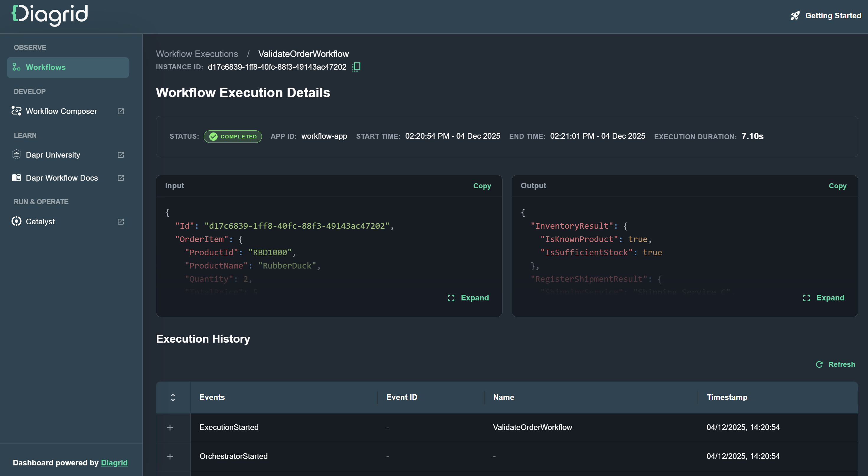868x476 pixels.
Task: Copy the workflow instance ID
Action: point(356,66)
